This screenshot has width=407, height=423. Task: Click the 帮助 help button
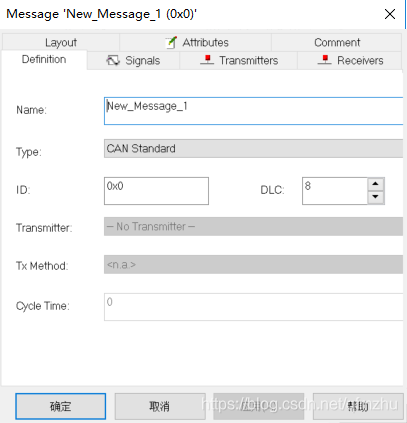(x=358, y=406)
